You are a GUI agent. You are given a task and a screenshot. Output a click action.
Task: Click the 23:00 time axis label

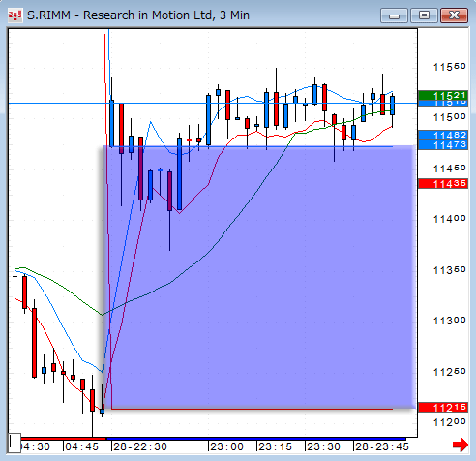click(x=227, y=446)
